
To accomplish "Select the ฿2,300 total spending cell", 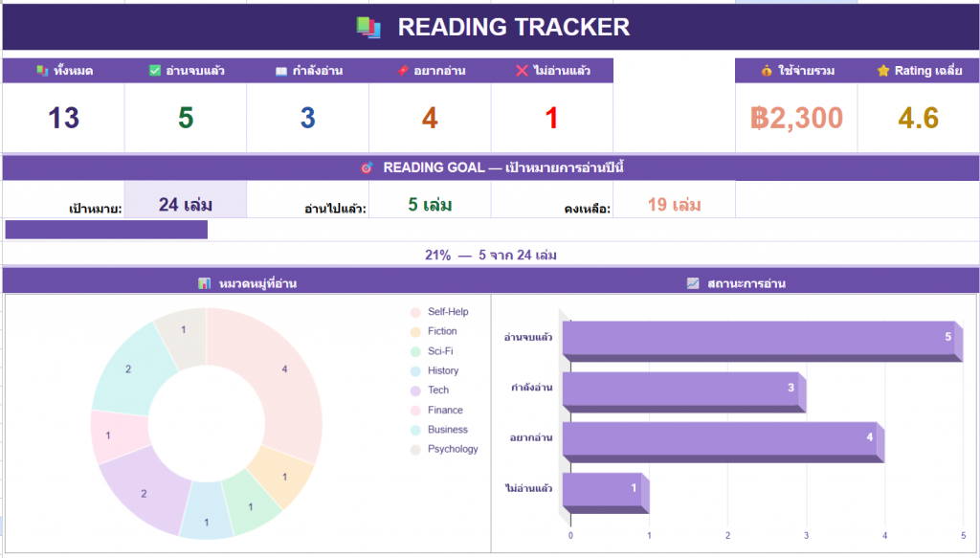I will (x=796, y=119).
